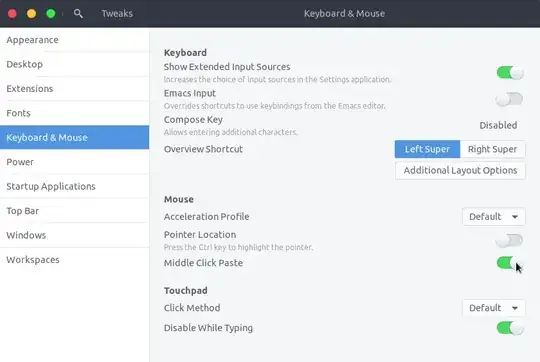Click the red close window button

click(12, 13)
